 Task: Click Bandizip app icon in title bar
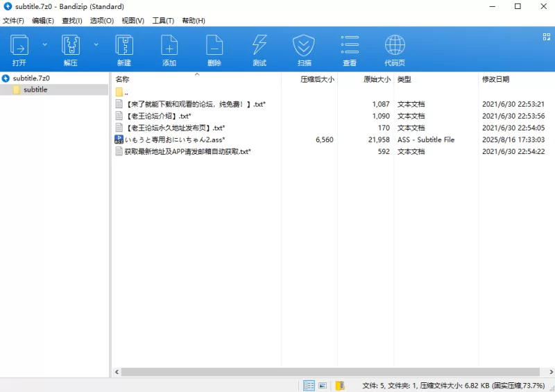(8, 6)
